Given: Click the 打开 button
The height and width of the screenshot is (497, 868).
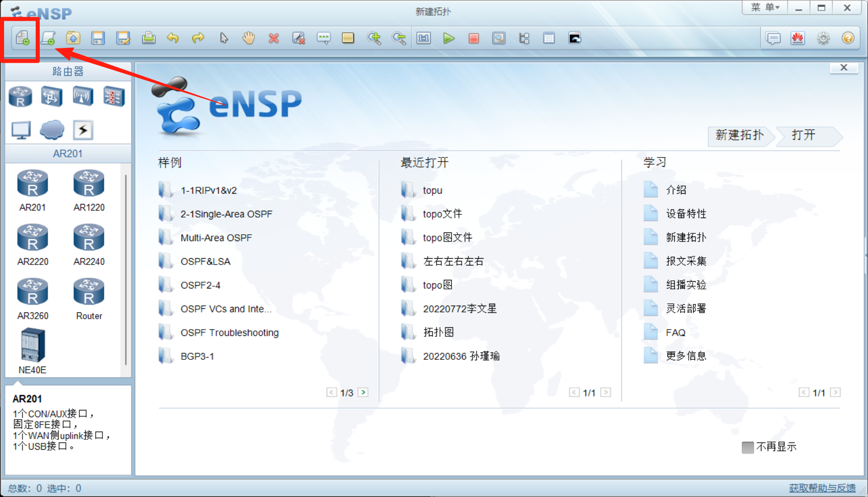Looking at the screenshot, I should coord(804,135).
